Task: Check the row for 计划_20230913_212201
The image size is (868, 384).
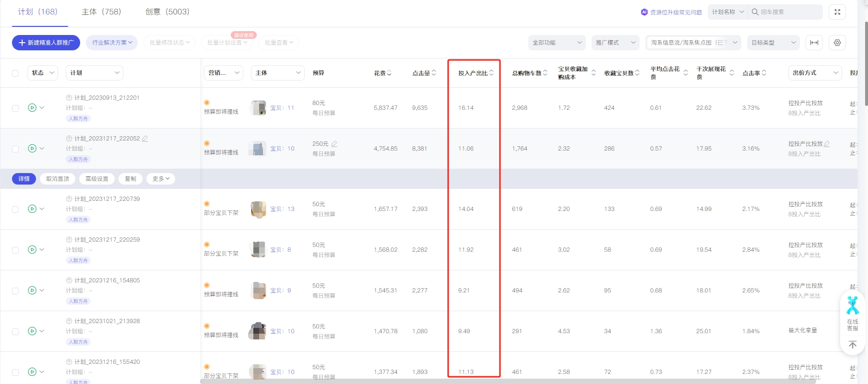Action: coord(15,108)
